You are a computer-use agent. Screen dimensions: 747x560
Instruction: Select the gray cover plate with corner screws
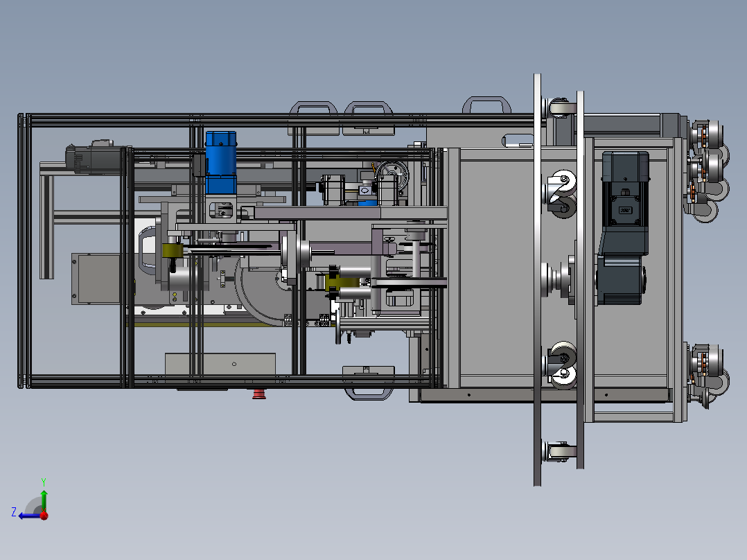[x=96, y=279]
